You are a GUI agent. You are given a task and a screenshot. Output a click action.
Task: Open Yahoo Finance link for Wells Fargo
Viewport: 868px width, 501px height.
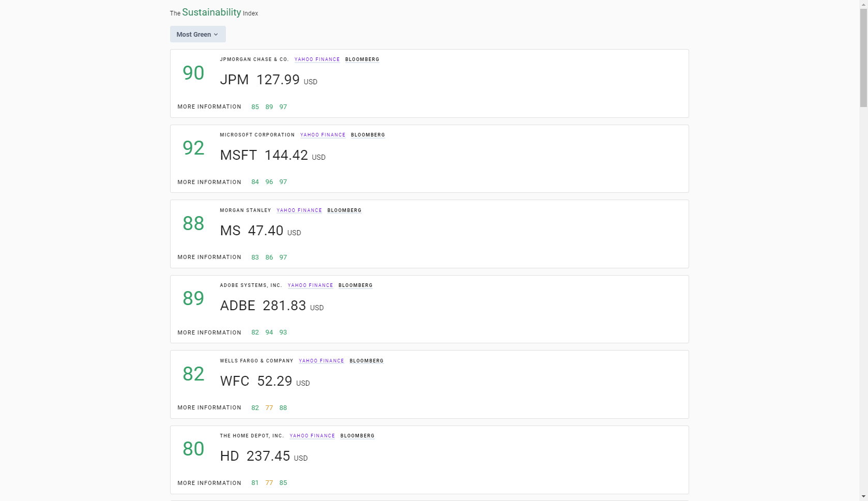coord(321,361)
